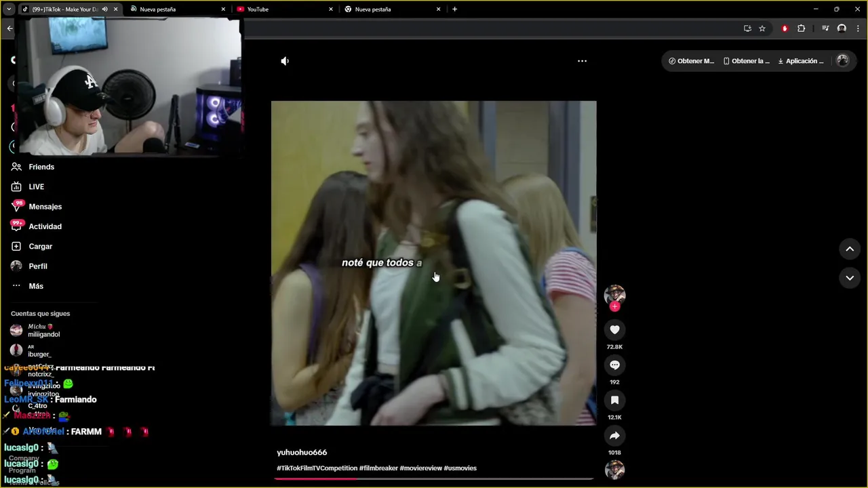The height and width of the screenshot is (488, 868).
Task: Switch to second Nueva pestaña tab
Action: coord(392,9)
